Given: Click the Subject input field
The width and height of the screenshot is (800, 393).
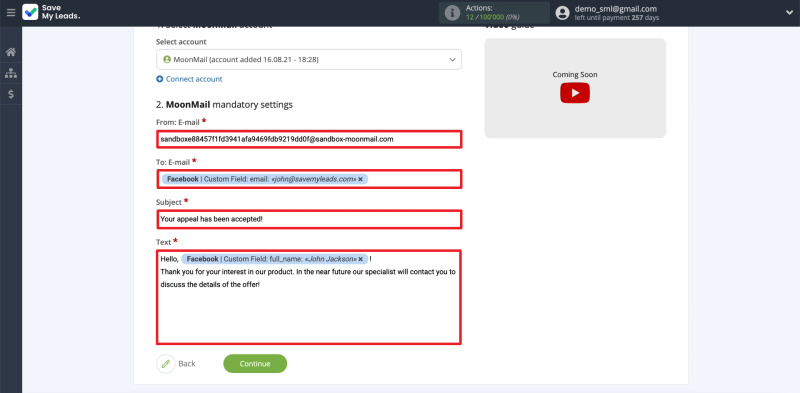Looking at the screenshot, I should click(309, 219).
